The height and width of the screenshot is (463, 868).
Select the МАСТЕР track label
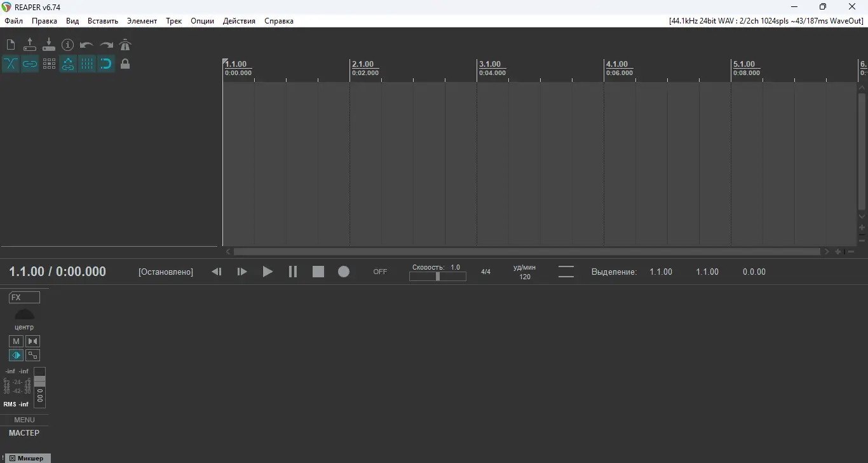[x=24, y=433]
